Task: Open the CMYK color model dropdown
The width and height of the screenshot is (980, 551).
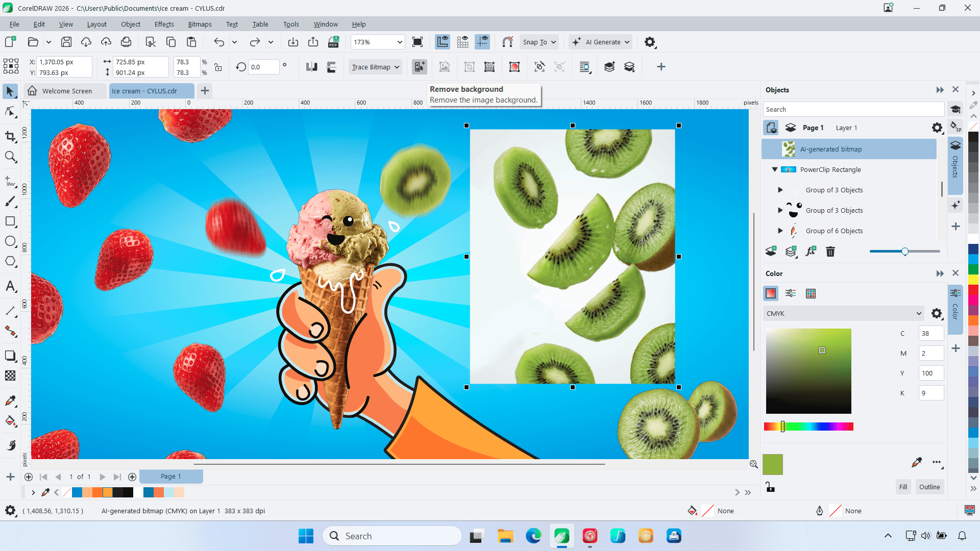Action: tap(844, 313)
